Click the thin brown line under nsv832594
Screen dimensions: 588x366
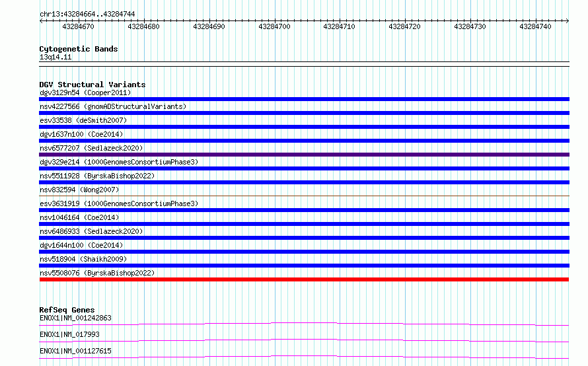304,196
